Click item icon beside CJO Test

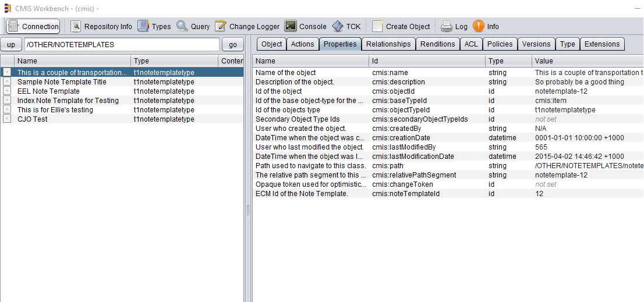tap(7, 119)
